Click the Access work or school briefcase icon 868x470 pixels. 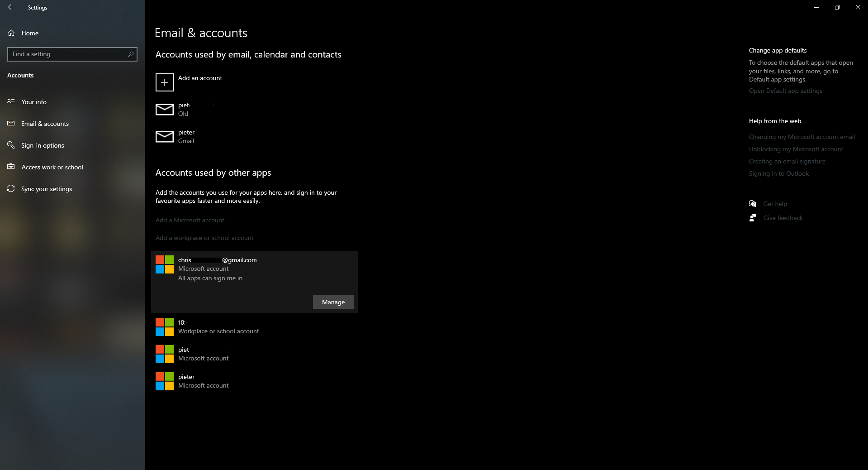[11, 167]
